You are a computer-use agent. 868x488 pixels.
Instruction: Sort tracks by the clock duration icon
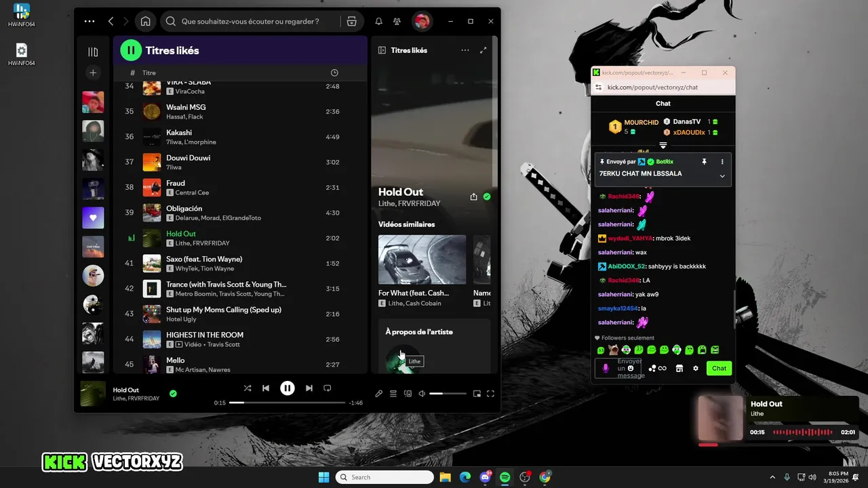[x=334, y=73]
